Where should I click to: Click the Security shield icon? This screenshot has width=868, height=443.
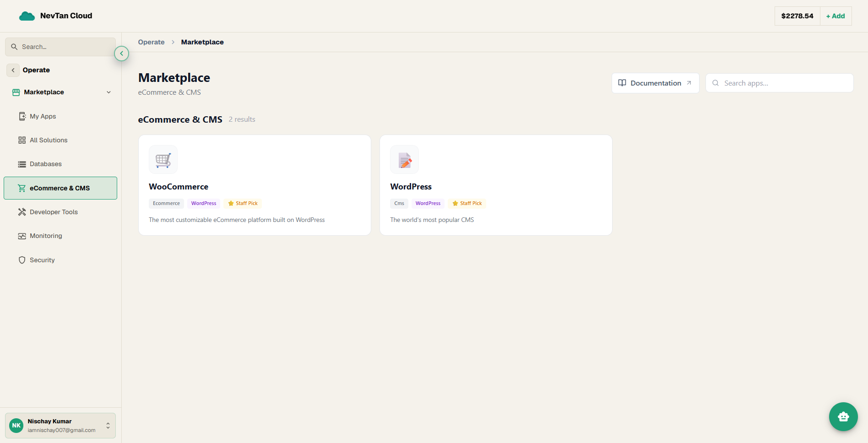point(22,260)
